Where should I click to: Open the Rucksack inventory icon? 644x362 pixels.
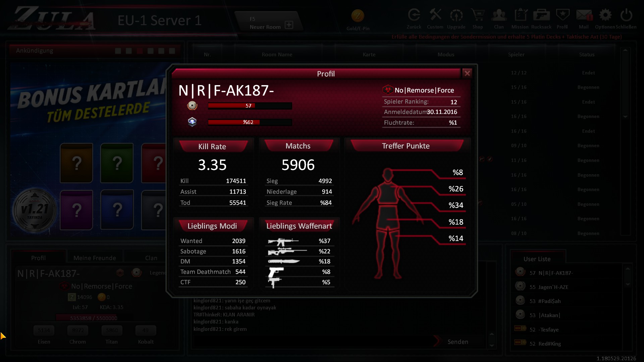point(541,15)
